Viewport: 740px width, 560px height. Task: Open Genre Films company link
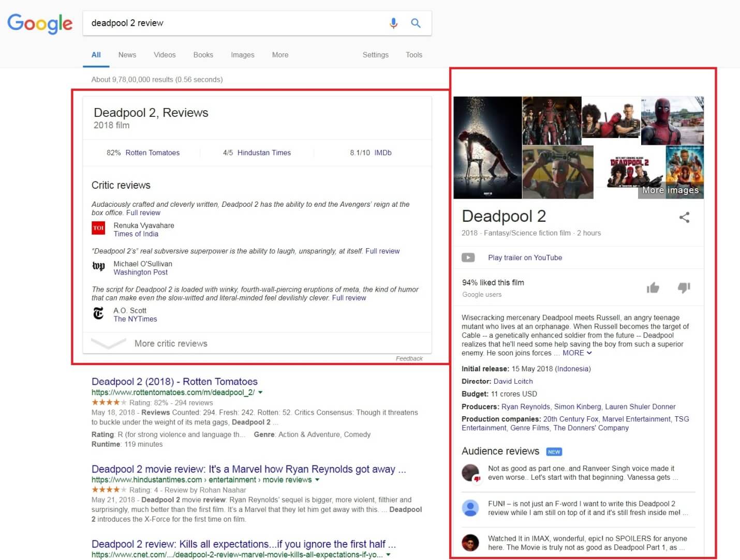click(530, 428)
